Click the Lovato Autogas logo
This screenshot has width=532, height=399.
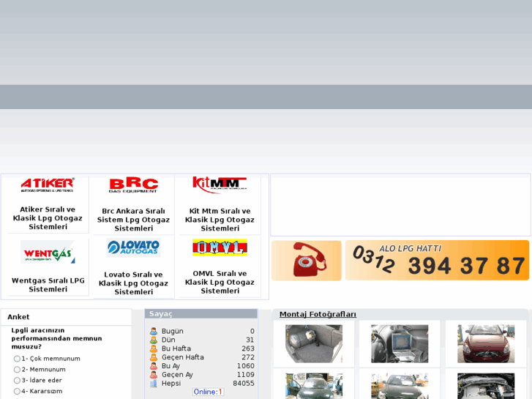[x=133, y=247]
